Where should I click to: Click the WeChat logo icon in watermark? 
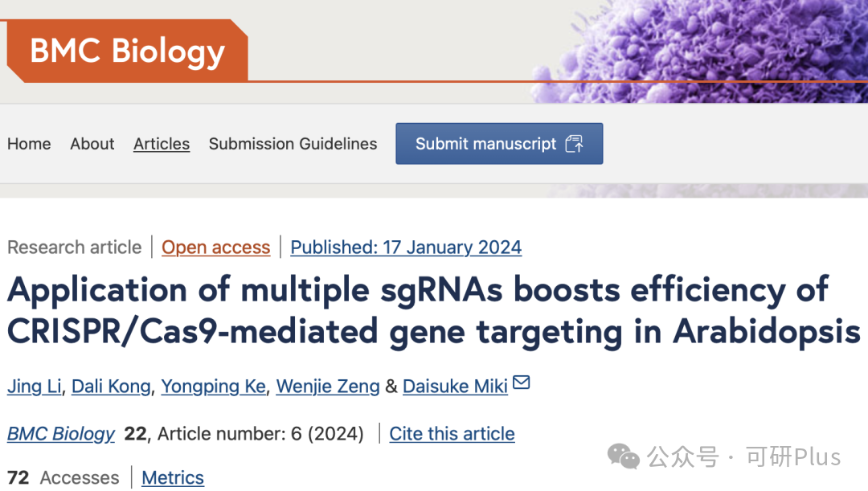tap(624, 456)
